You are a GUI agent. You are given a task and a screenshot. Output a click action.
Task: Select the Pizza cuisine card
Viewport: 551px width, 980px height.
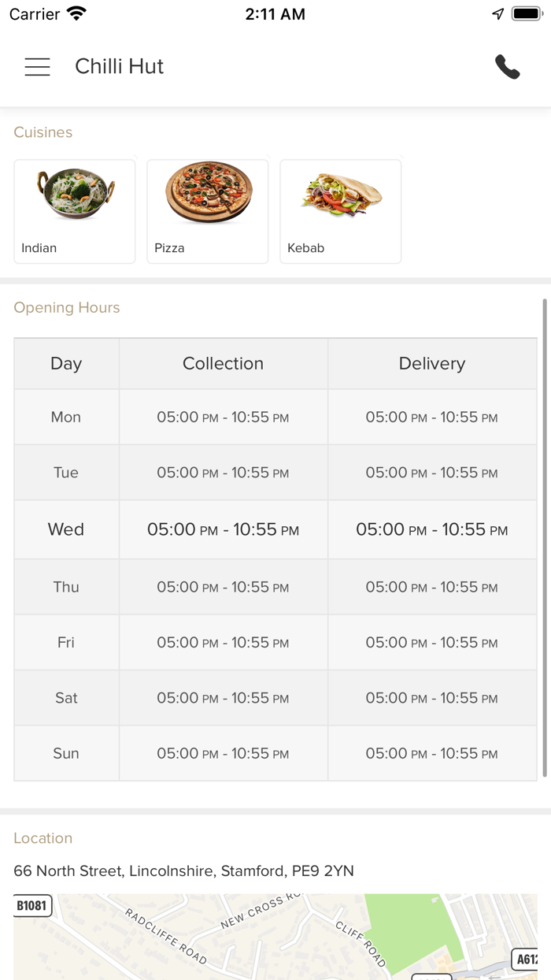(208, 211)
